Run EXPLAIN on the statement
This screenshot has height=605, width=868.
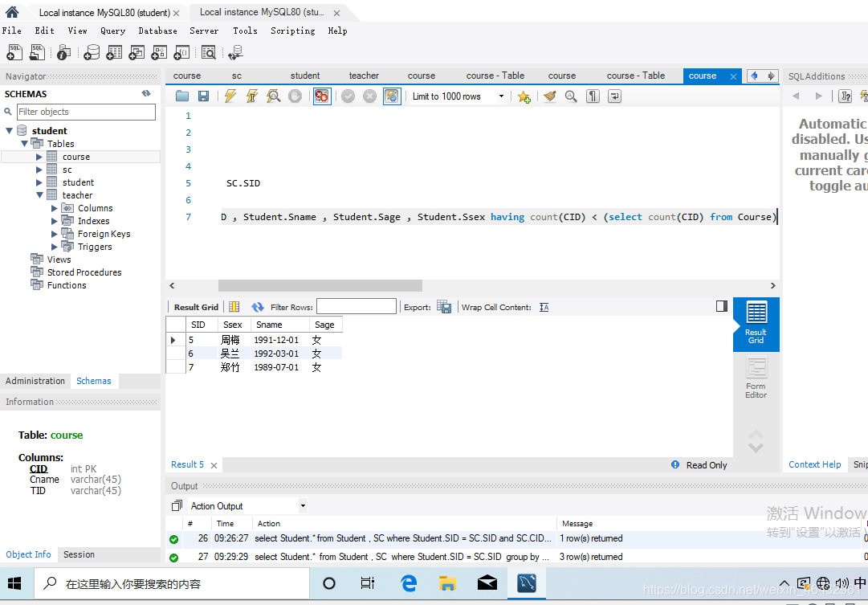pyautogui.click(x=273, y=96)
